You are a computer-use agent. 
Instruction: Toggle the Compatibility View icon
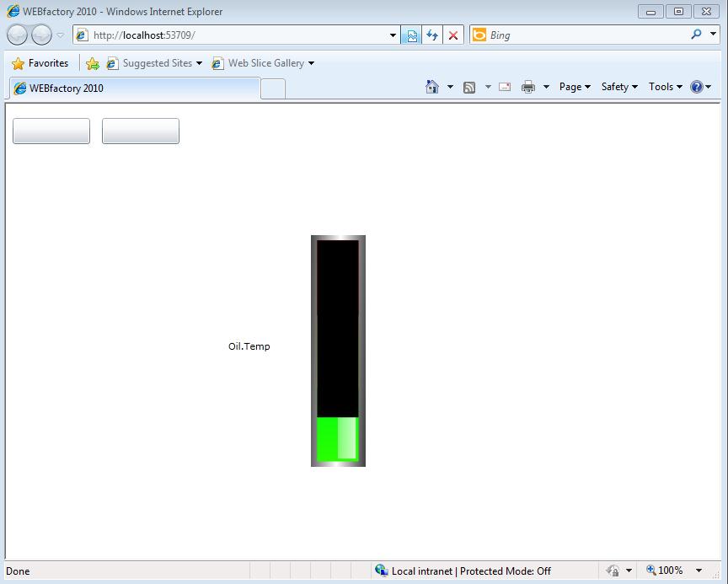(412, 35)
